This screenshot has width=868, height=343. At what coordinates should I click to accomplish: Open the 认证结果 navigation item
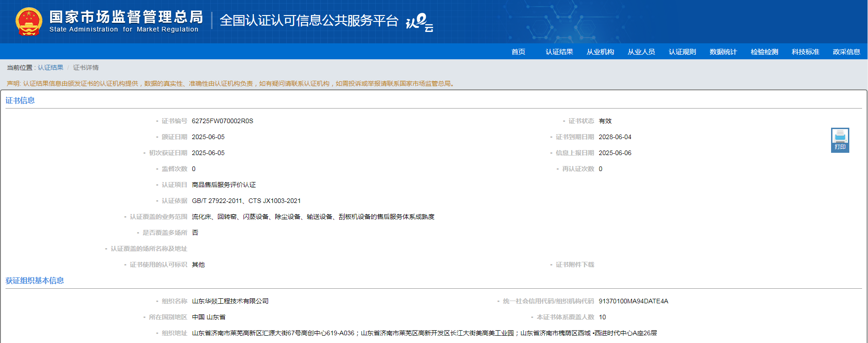(x=559, y=52)
